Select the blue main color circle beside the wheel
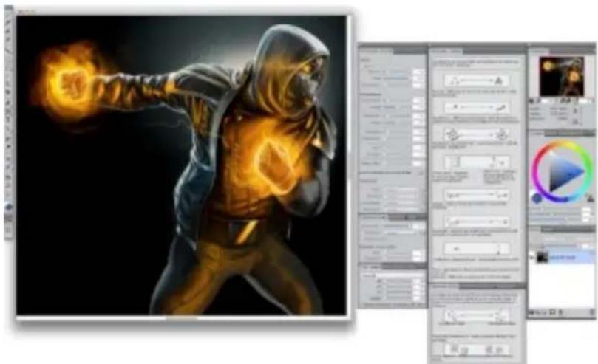The height and width of the screenshot is (364, 598). (537, 199)
